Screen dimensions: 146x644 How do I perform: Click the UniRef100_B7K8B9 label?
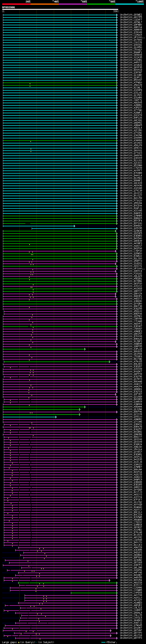click(131, 173)
